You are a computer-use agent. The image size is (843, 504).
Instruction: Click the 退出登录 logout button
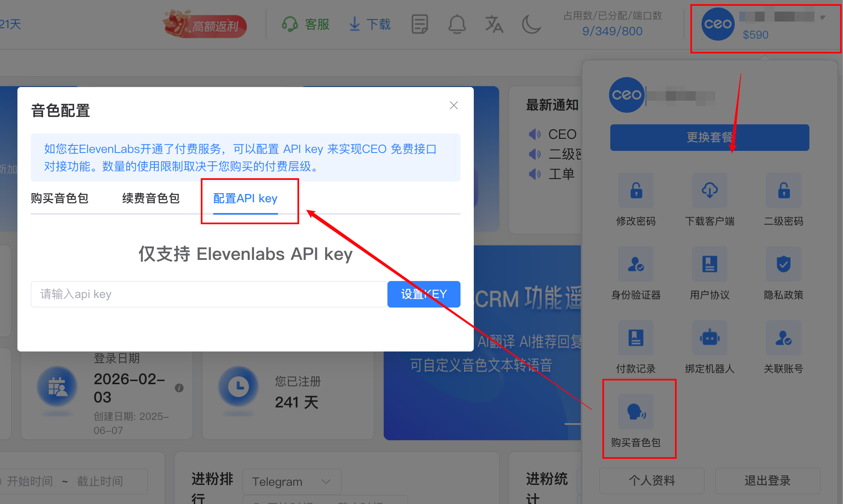pyautogui.click(x=767, y=481)
